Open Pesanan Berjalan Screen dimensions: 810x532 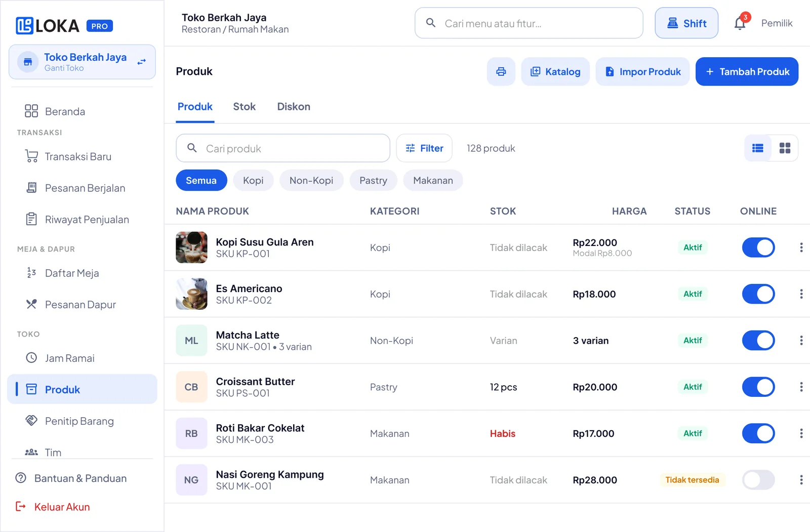pyautogui.click(x=82, y=188)
